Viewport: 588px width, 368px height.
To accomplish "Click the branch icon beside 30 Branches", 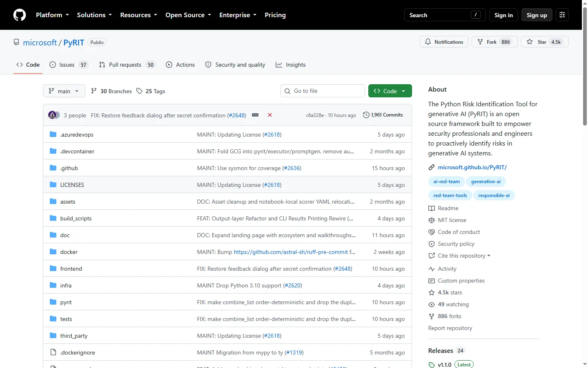I will pos(94,91).
